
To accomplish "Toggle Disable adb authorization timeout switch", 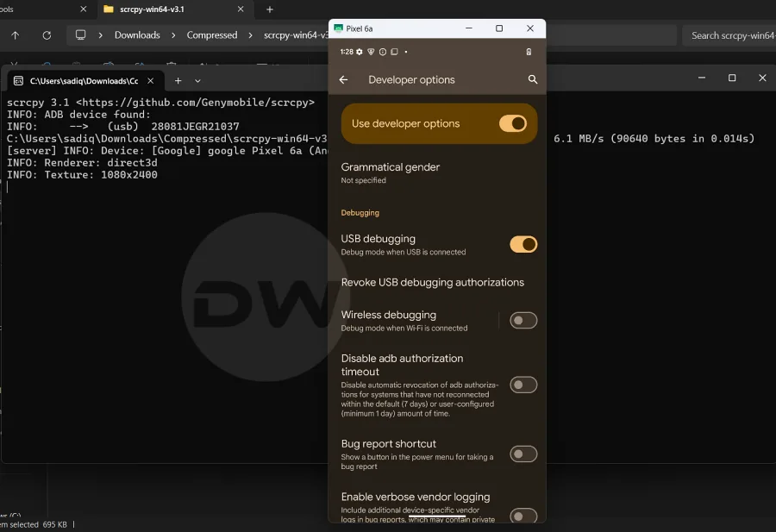I will pos(523,385).
